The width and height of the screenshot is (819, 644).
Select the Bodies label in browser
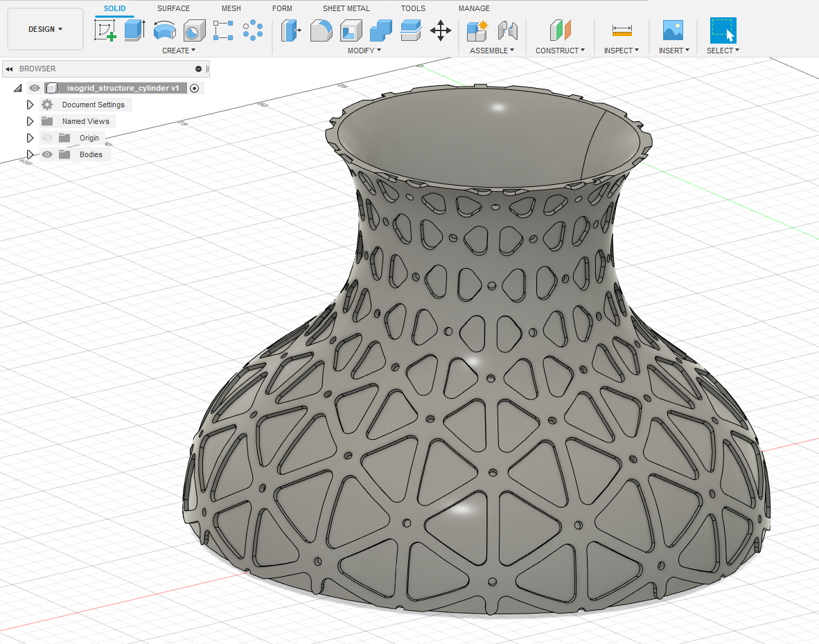coord(91,154)
